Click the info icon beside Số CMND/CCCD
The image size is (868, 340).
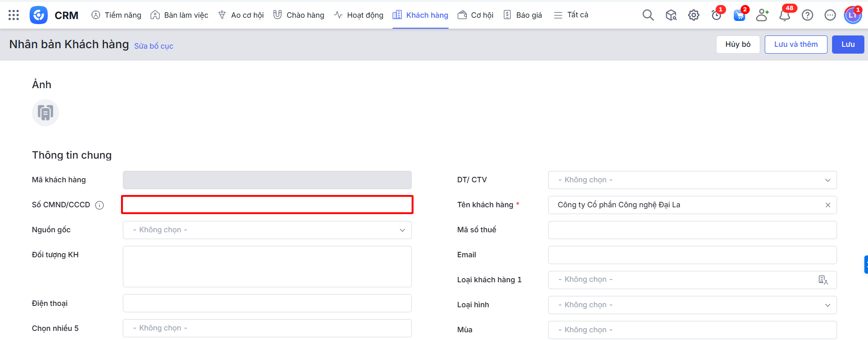[x=99, y=205]
